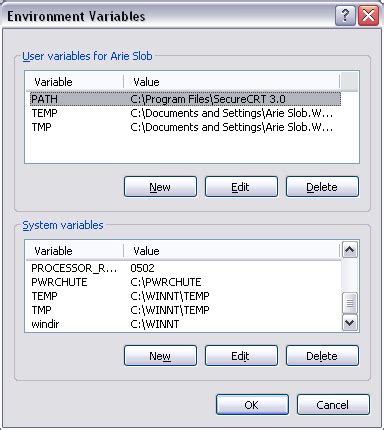This screenshot has width=384, height=430.
Task: Click the help question mark icon
Action: coord(345,15)
